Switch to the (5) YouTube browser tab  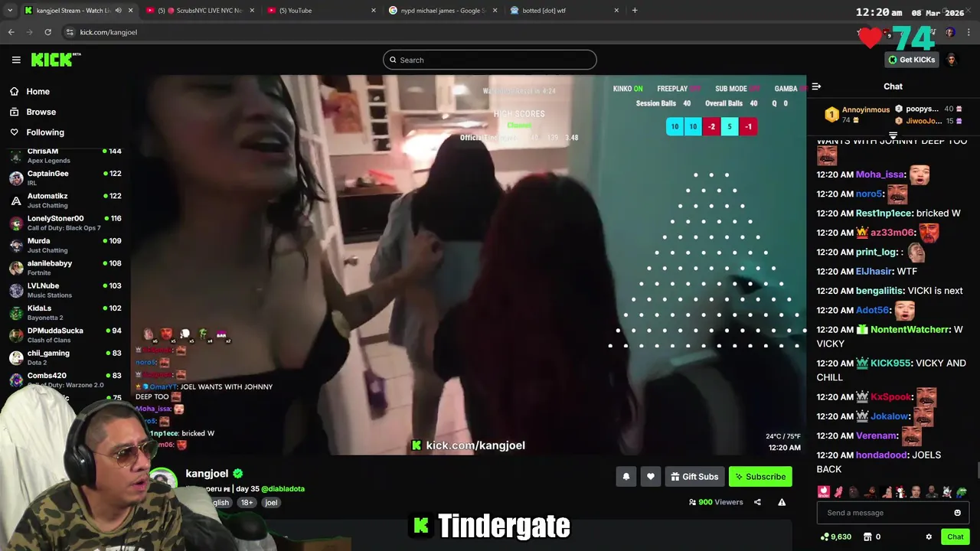point(322,11)
